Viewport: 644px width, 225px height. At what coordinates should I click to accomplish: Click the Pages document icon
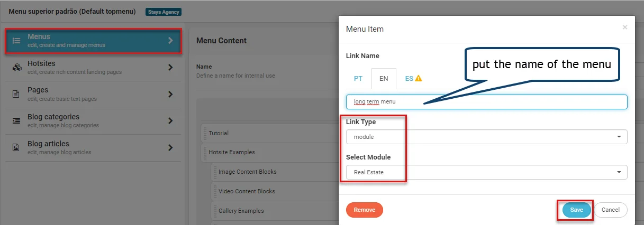click(16, 94)
